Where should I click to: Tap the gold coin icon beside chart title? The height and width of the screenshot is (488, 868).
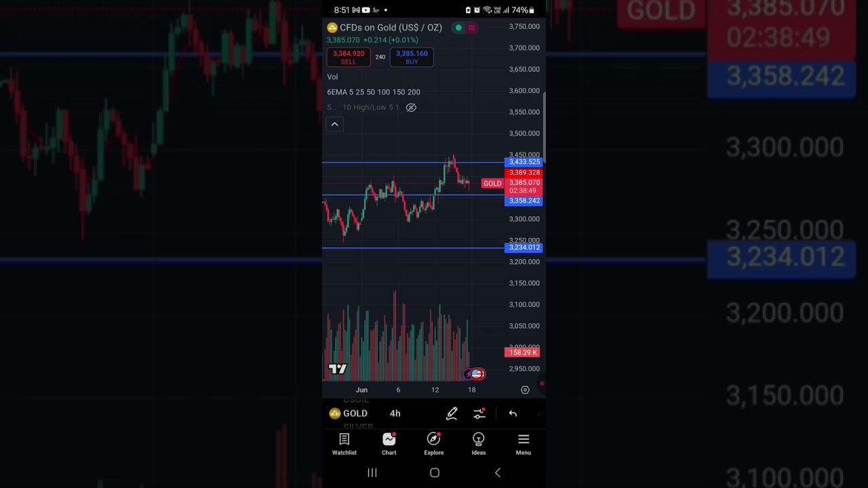332,28
